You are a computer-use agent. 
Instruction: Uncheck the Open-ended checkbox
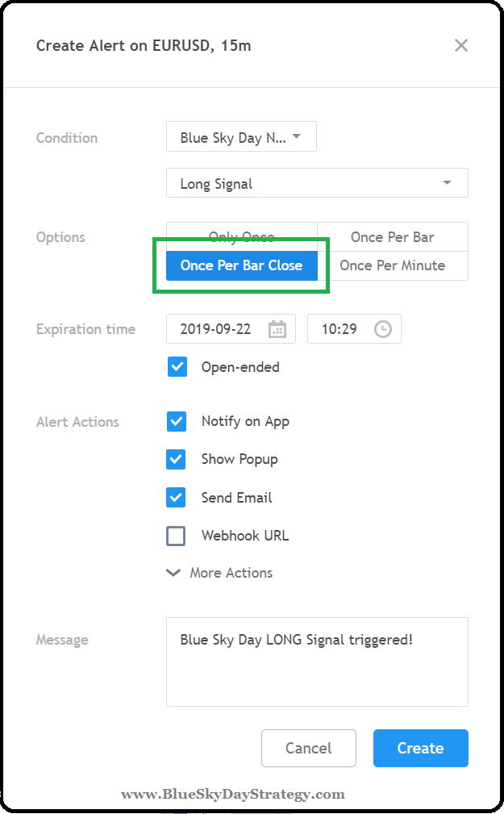(x=177, y=367)
